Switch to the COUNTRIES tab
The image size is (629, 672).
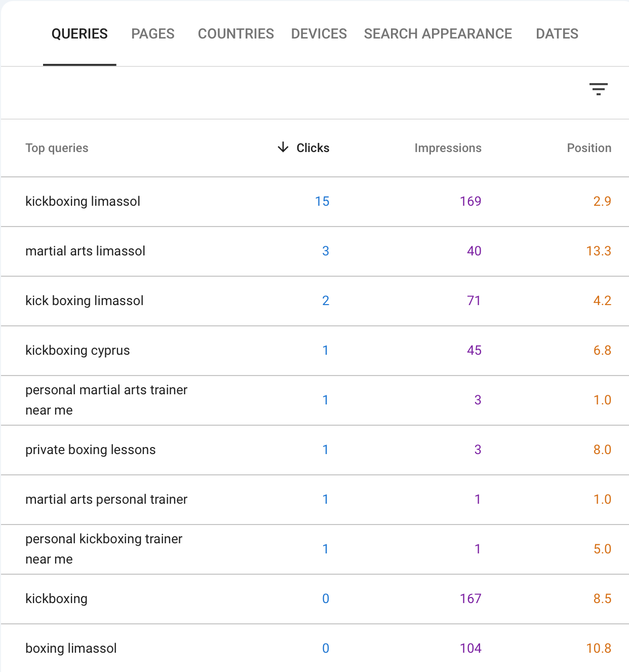point(235,34)
